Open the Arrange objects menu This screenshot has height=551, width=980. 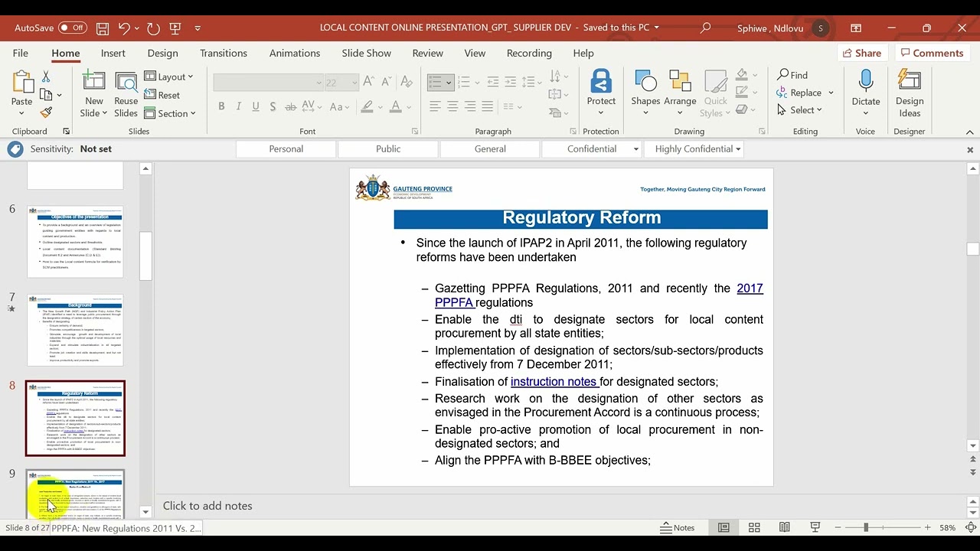pyautogui.click(x=680, y=93)
